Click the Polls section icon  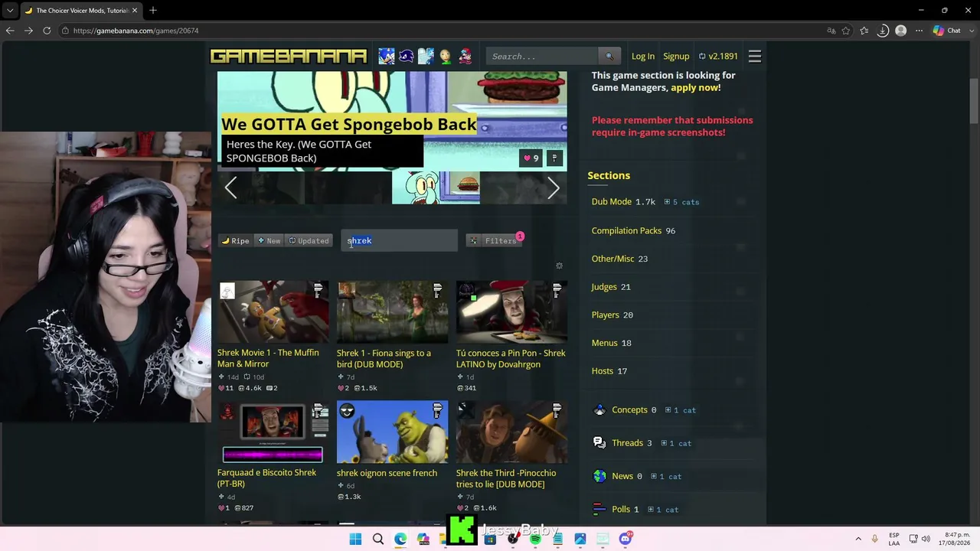tap(599, 509)
